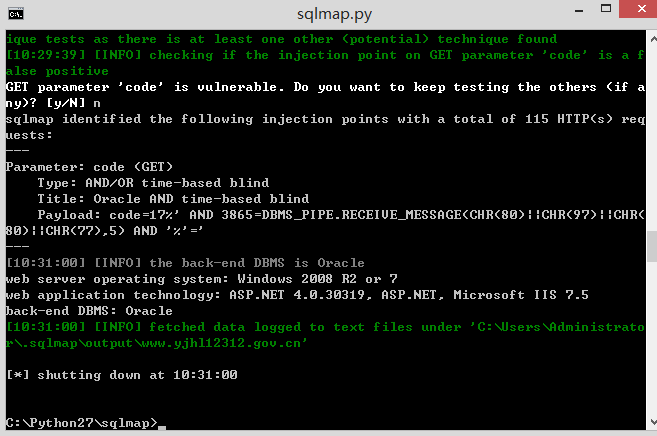
Task: Click the 'Payload:' label in output
Action: [69, 215]
